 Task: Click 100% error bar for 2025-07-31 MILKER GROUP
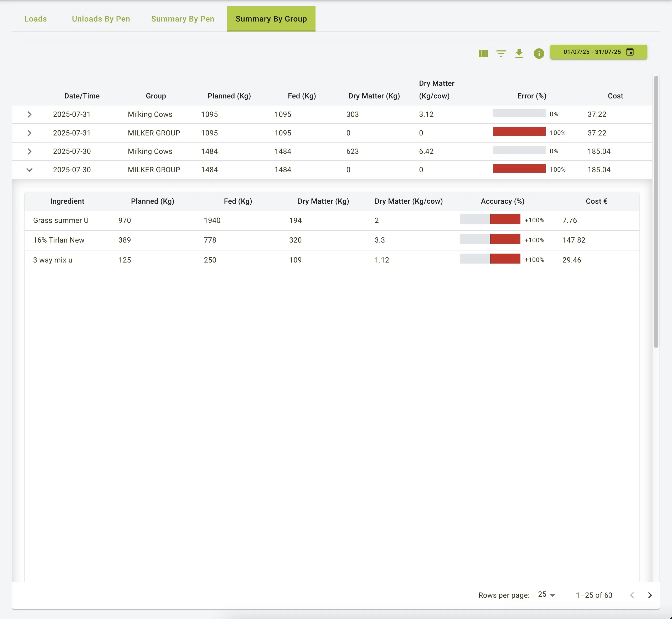coord(519,131)
